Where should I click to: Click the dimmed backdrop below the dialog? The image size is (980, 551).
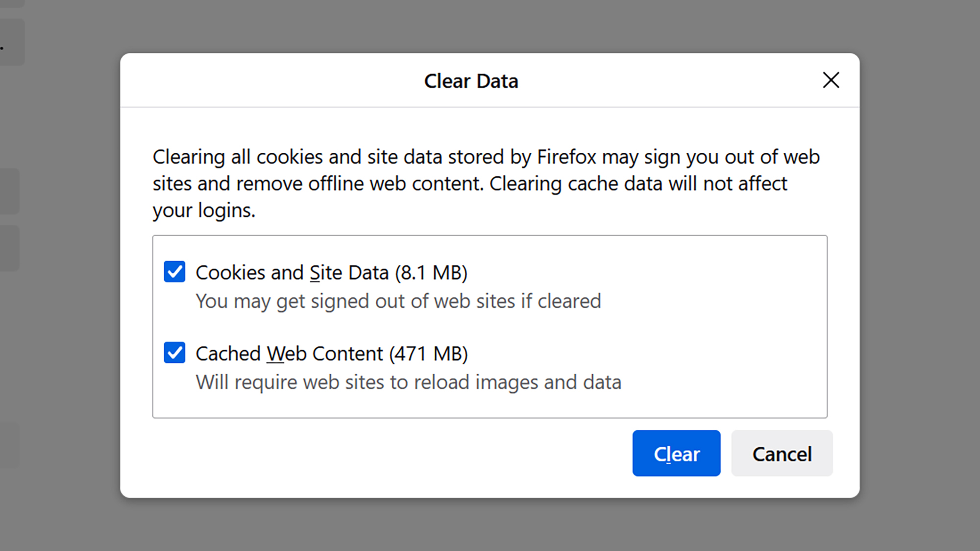(x=490, y=527)
